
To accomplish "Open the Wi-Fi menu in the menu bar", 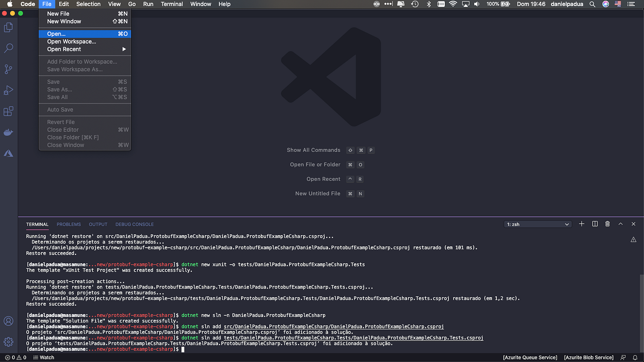I will pyautogui.click(x=453, y=4).
